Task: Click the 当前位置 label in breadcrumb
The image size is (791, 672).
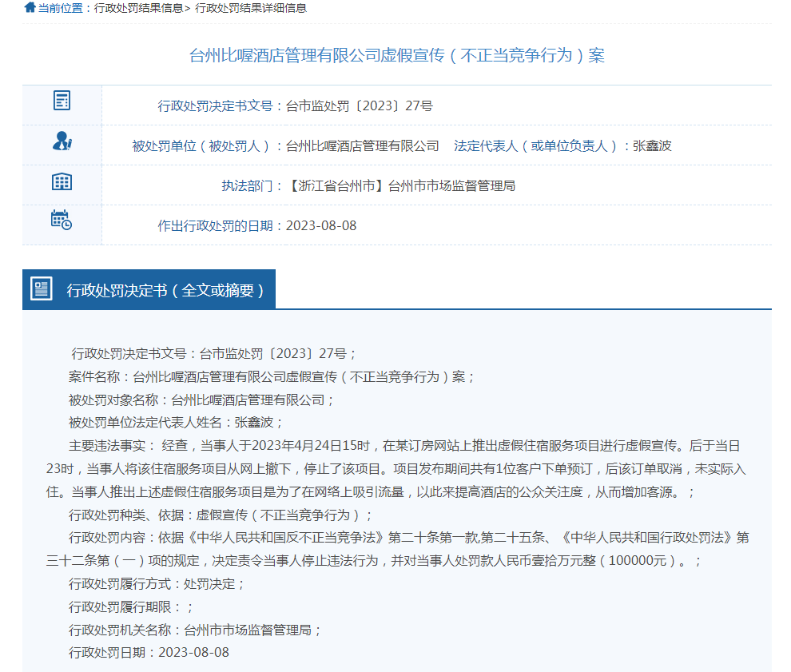Action: click(x=60, y=8)
